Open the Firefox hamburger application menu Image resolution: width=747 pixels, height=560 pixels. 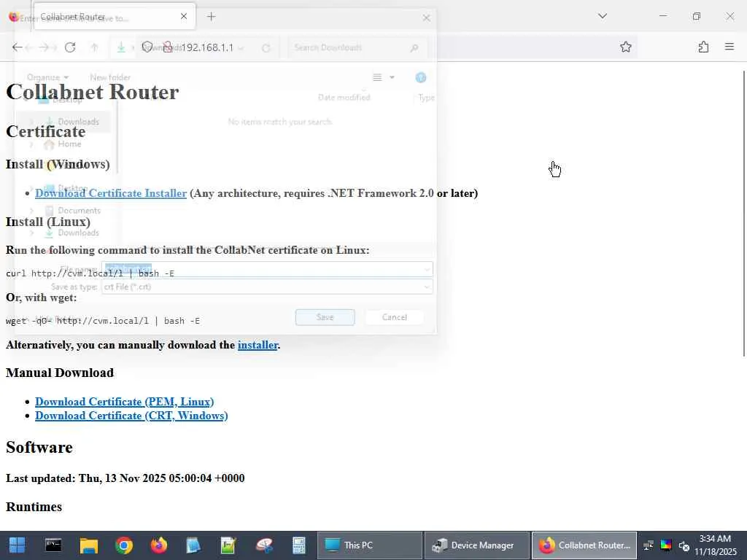729,47
